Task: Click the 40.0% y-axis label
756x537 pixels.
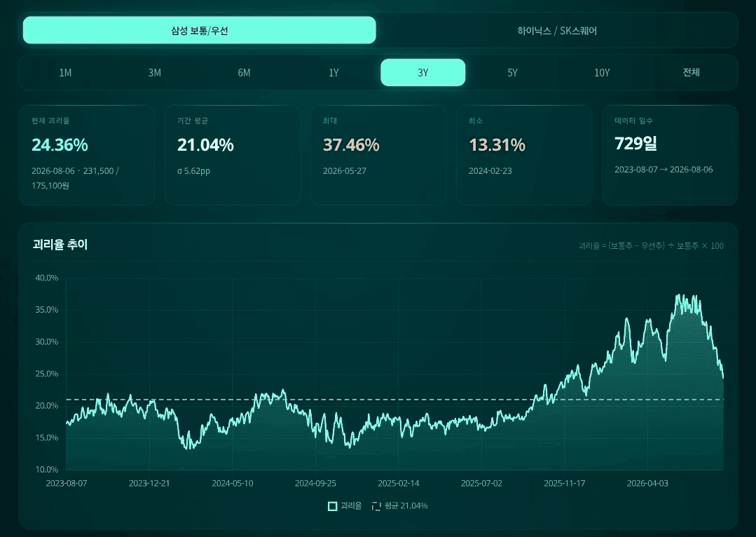Action: pos(47,278)
